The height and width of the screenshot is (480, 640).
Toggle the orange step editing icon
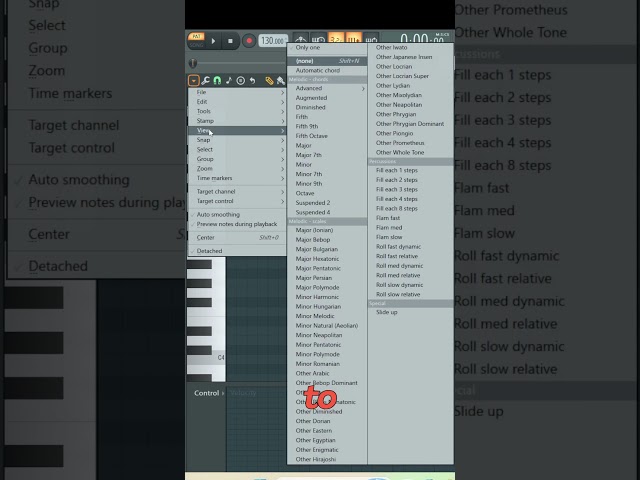point(353,39)
